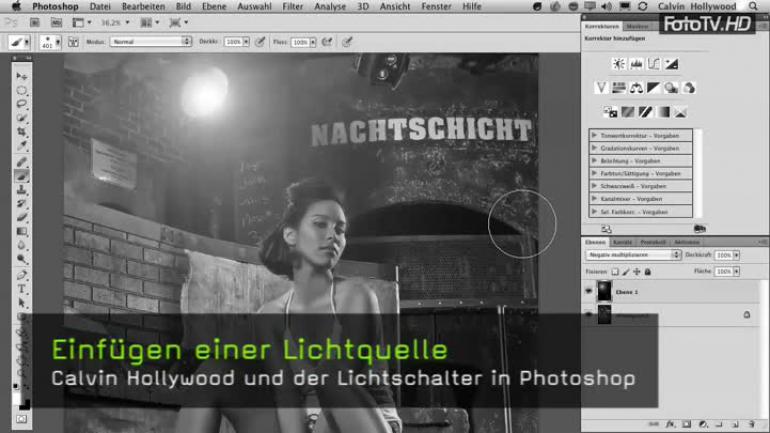Select the Path Selection tool

[22, 303]
